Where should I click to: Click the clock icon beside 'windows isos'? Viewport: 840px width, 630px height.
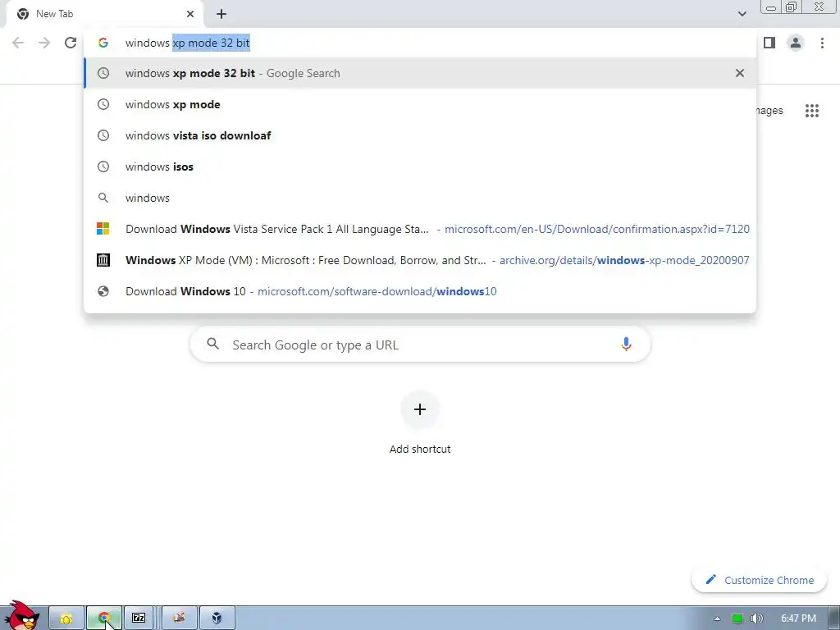pos(103,167)
